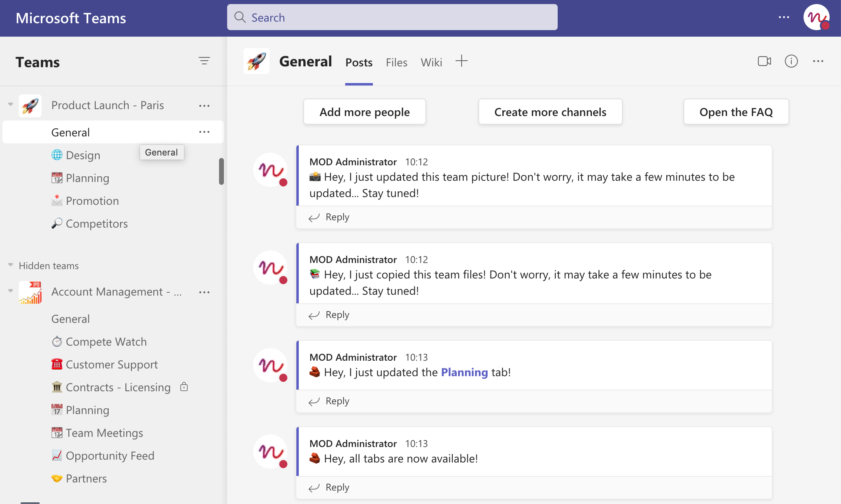The image size is (841, 504).
Task: Click the filter teams icon
Action: [x=204, y=61]
